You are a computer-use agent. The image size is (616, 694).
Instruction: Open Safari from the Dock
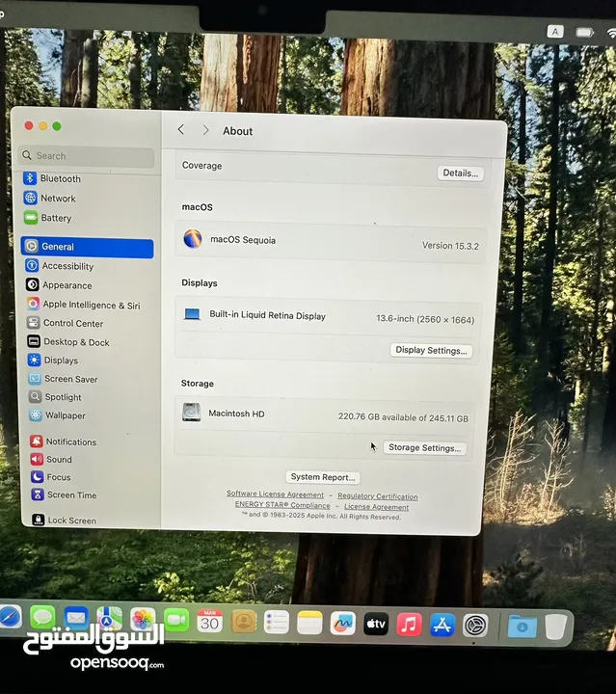(10, 616)
